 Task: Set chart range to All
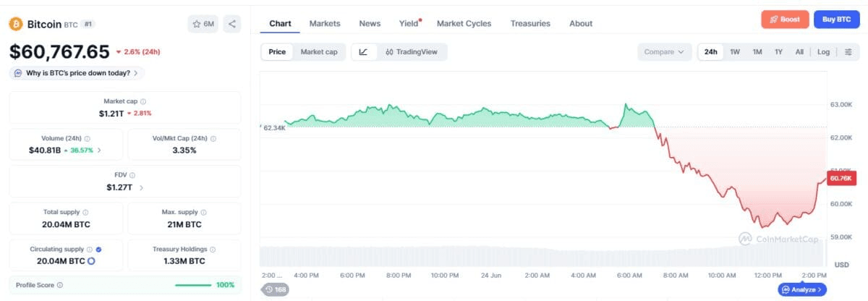point(799,52)
